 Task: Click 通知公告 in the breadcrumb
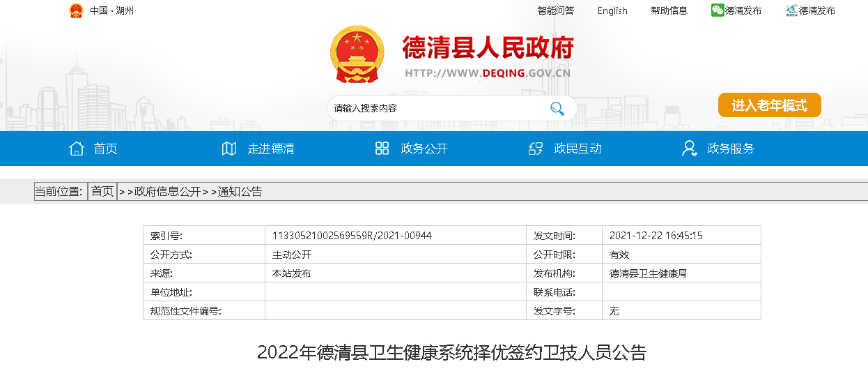pyautogui.click(x=240, y=192)
